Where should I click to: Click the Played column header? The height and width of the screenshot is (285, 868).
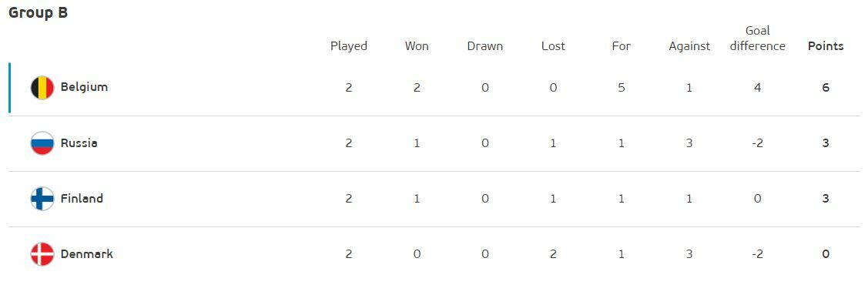(349, 46)
